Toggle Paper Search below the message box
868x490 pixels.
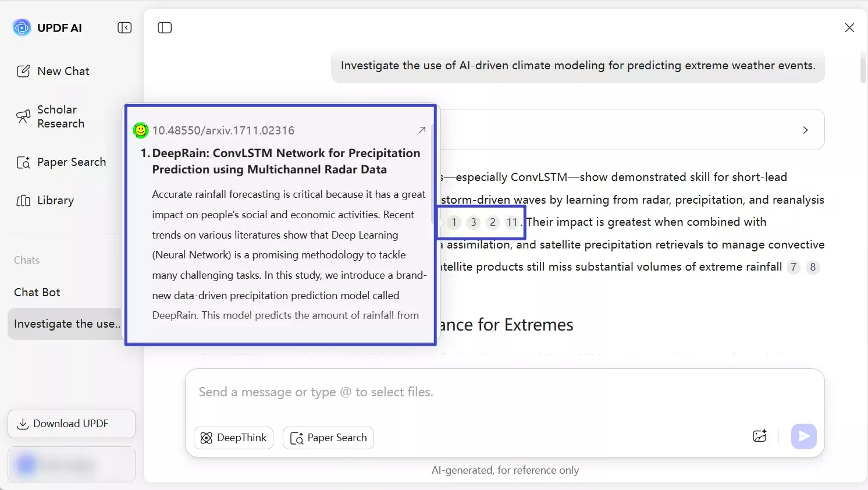(328, 438)
